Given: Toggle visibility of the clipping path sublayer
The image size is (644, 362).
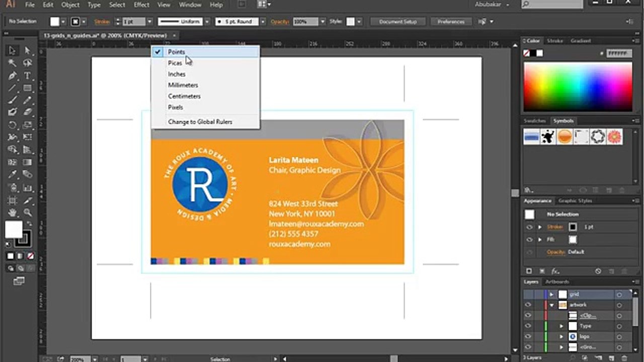Looking at the screenshot, I should [x=528, y=315].
